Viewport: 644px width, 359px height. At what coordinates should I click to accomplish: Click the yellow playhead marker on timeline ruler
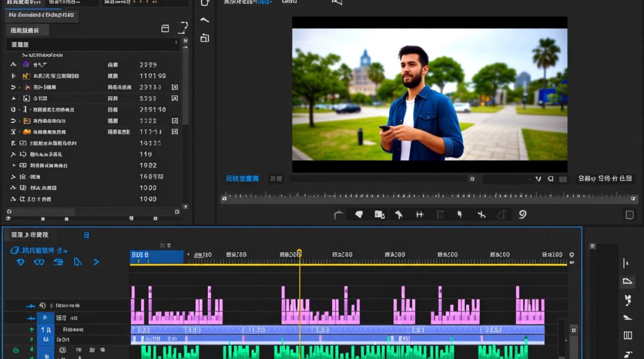[299, 252]
